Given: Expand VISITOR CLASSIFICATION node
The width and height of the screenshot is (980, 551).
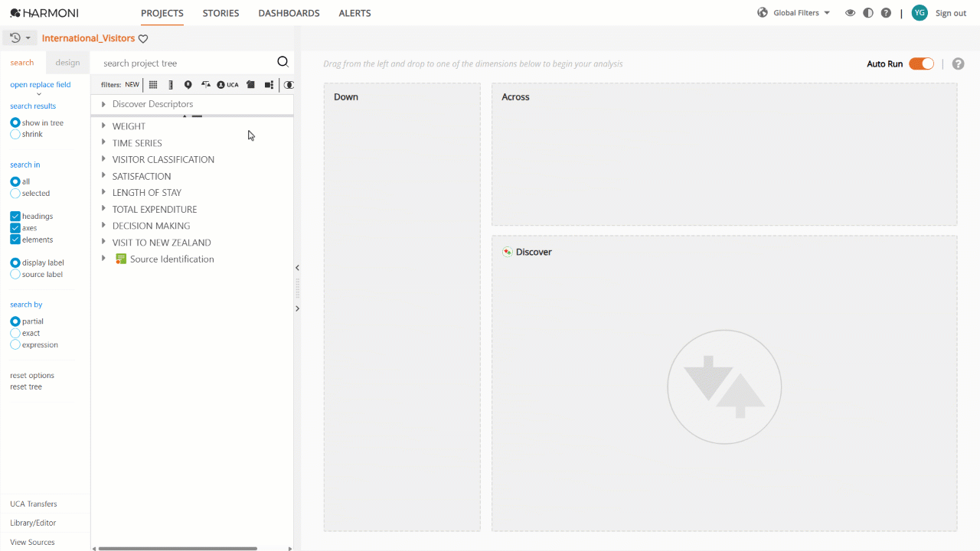Looking at the screenshot, I should [x=103, y=159].
